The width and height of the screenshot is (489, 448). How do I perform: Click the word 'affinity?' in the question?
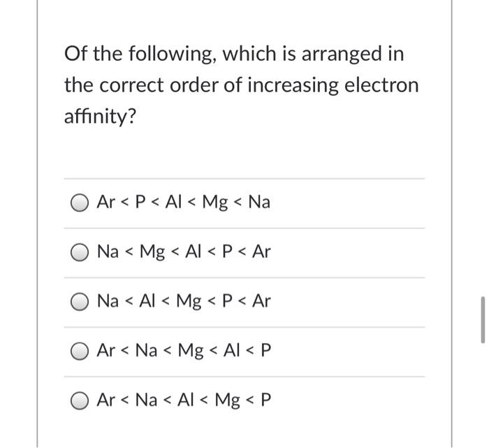click(x=100, y=117)
